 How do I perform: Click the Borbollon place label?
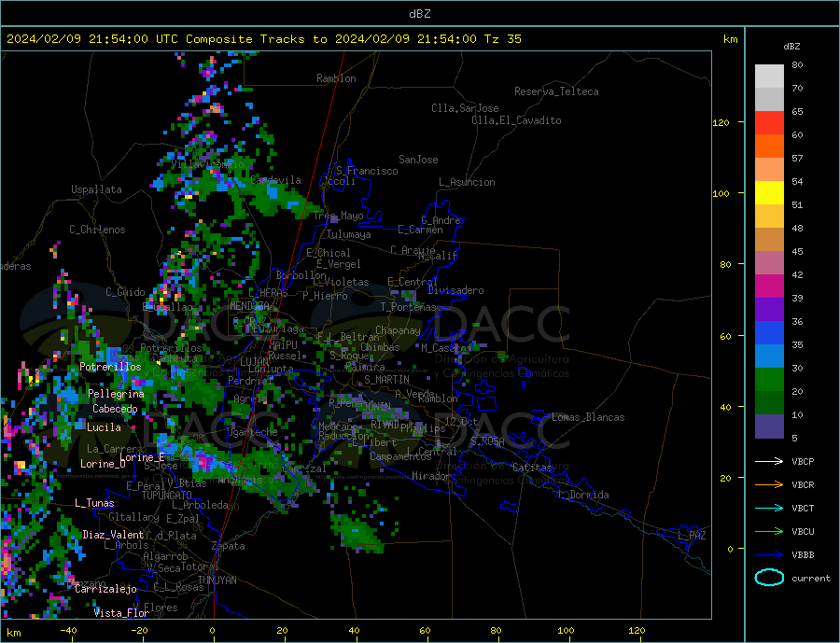301,275
